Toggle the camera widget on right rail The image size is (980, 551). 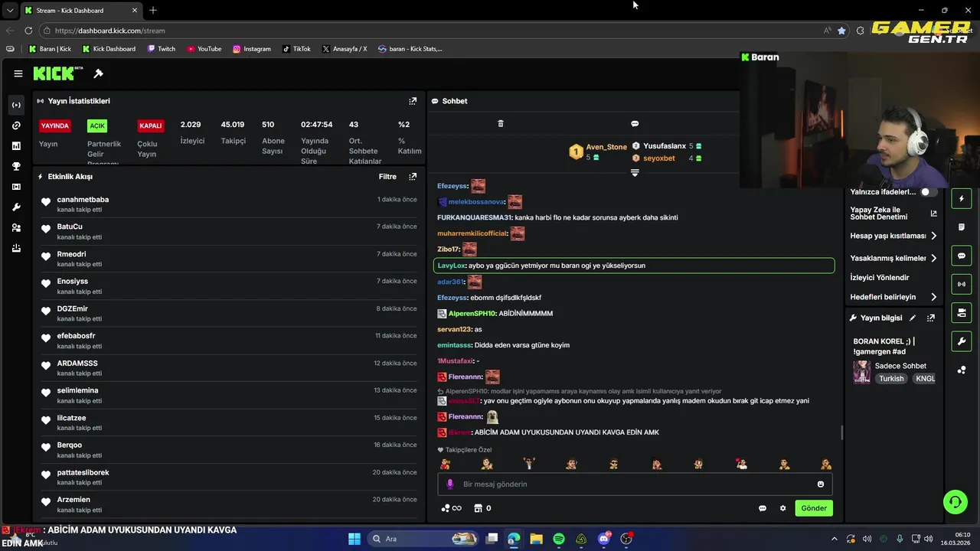click(962, 312)
